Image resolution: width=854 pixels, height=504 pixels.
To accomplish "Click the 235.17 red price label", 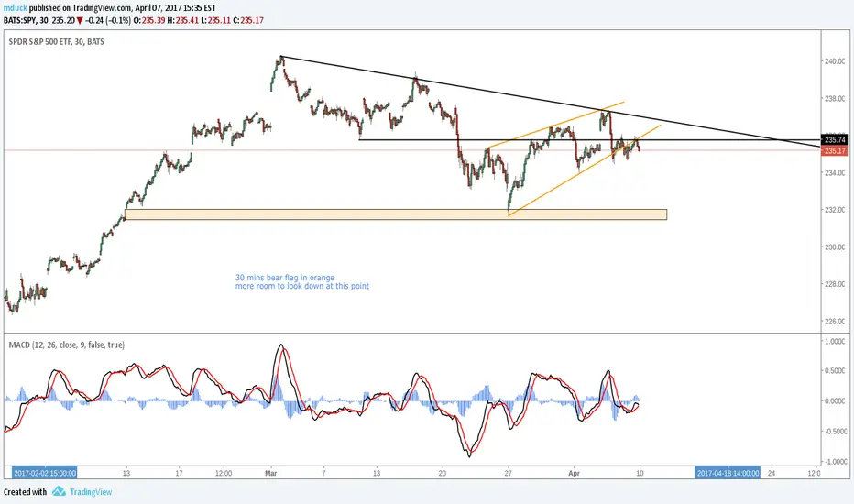I will pos(835,151).
